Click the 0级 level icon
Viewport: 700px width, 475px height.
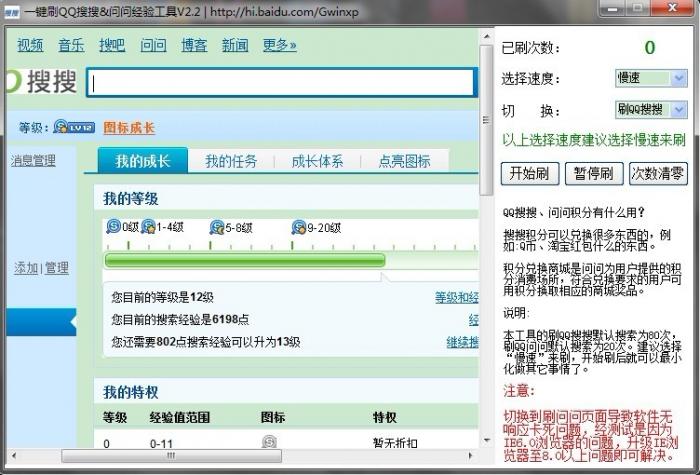(x=113, y=226)
